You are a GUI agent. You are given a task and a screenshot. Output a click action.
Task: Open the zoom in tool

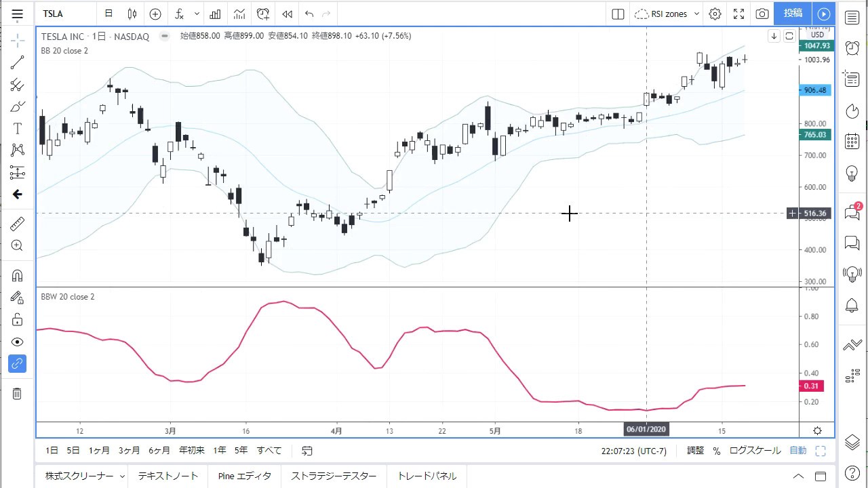[17, 246]
